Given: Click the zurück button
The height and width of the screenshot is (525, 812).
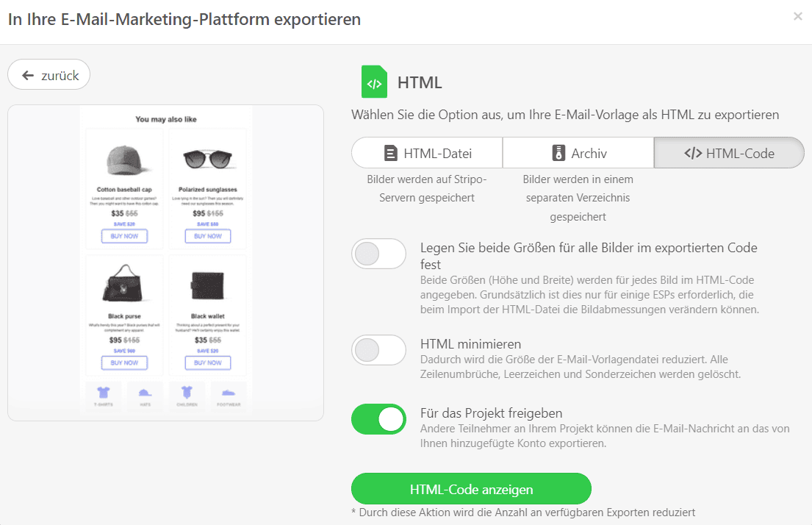Looking at the screenshot, I should pos(48,74).
